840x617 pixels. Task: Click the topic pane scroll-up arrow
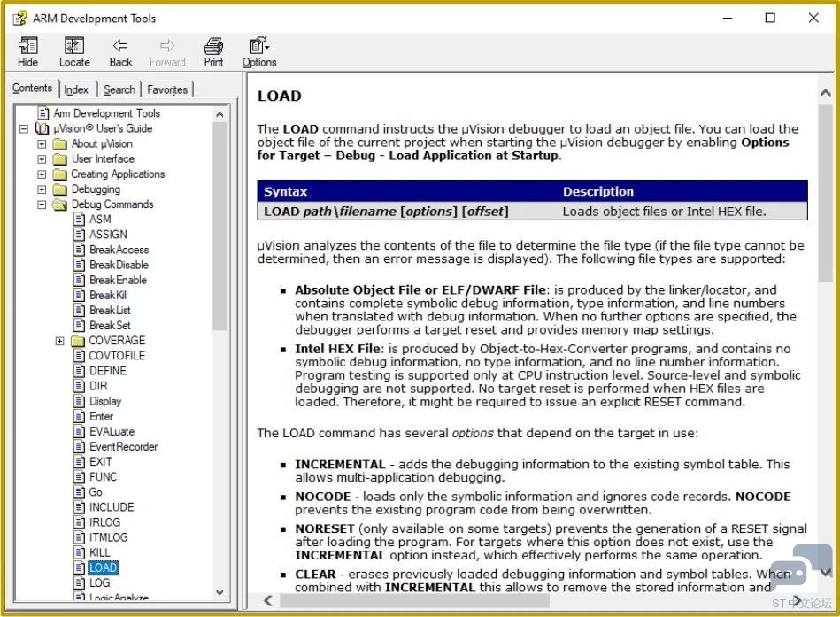[x=825, y=93]
